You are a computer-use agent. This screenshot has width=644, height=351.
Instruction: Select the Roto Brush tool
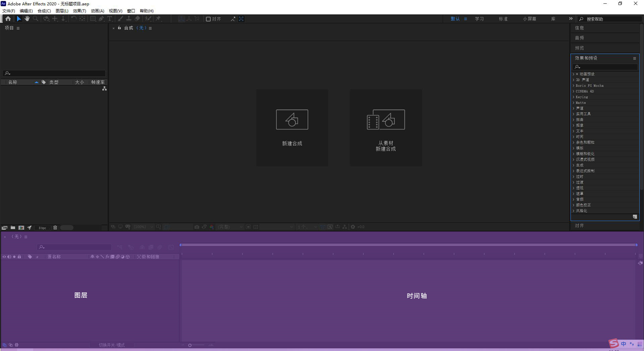[148, 19]
